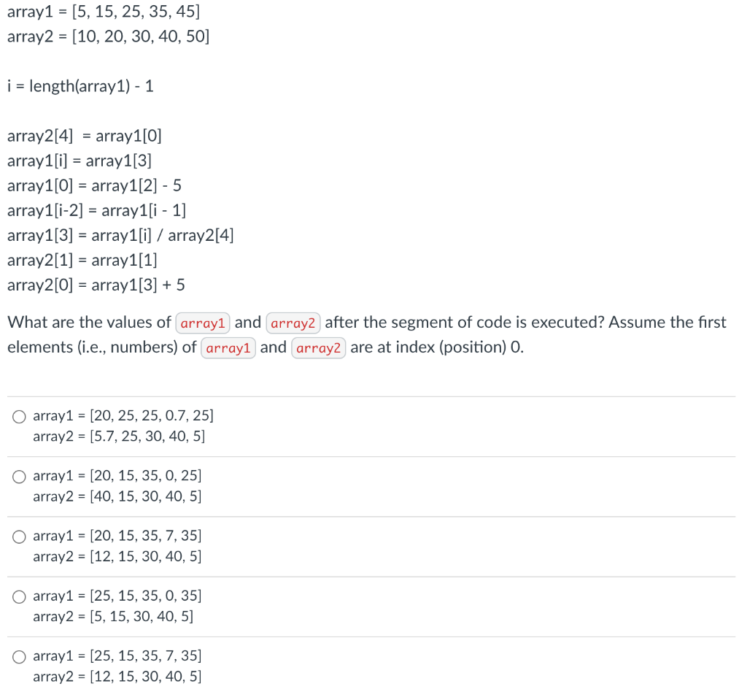
Task: Click the array2 badge in the second sentence
Action: click(x=319, y=348)
